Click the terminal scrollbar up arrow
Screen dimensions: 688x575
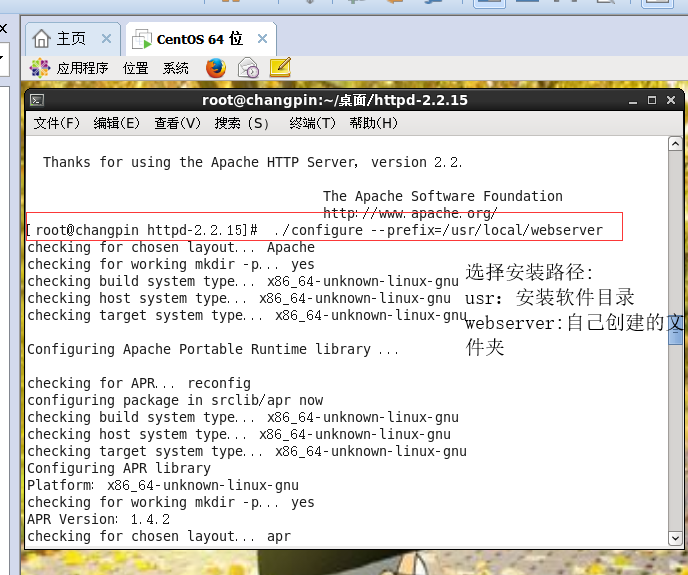click(675, 144)
